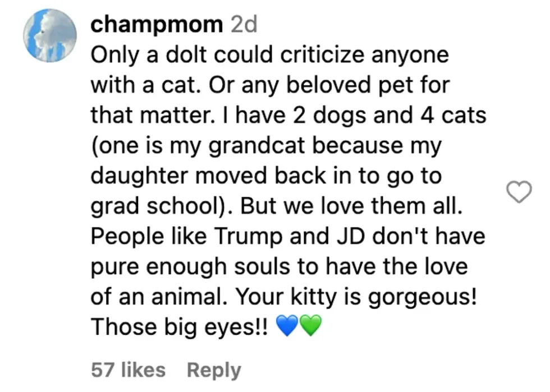The height and width of the screenshot is (392, 550).
Task: Tap the blue heart emoji in the comment
Action: click(x=288, y=326)
